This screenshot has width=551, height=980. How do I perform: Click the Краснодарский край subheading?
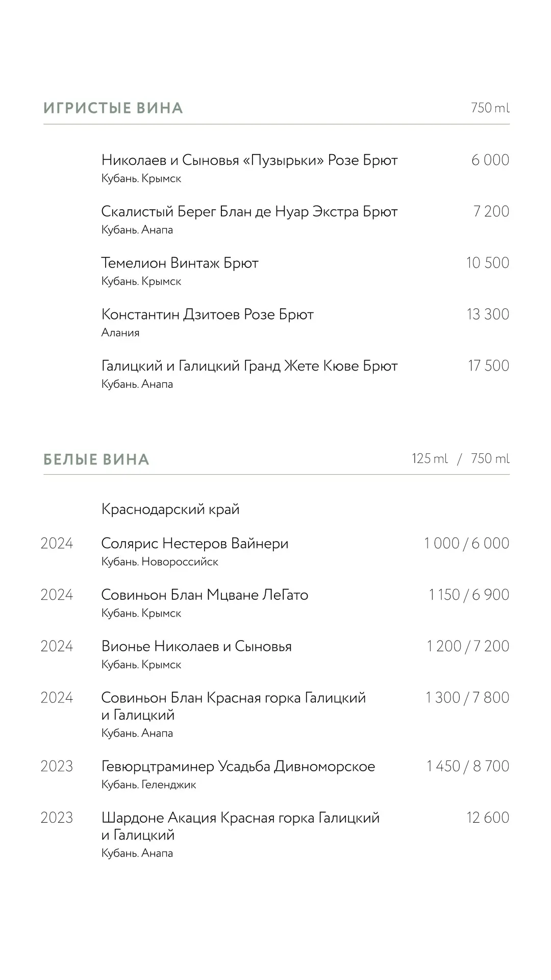pyautogui.click(x=170, y=509)
